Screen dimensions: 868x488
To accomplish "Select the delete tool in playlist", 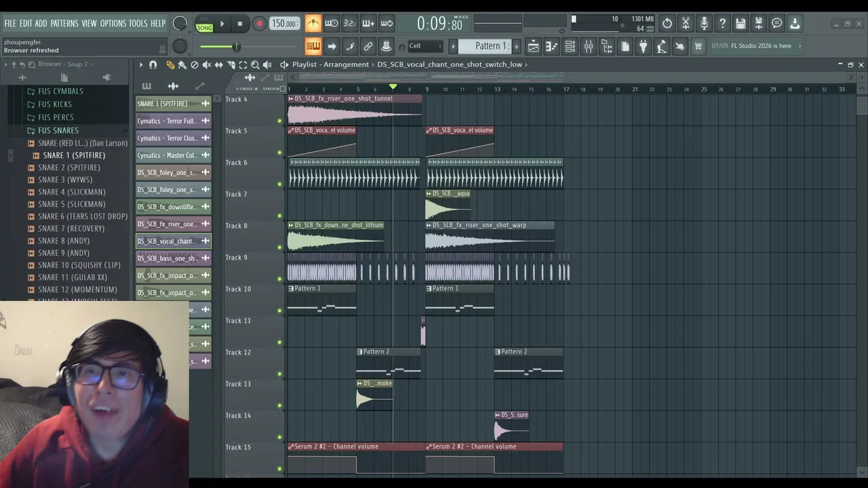I will pyautogui.click(x=195, y=64).
